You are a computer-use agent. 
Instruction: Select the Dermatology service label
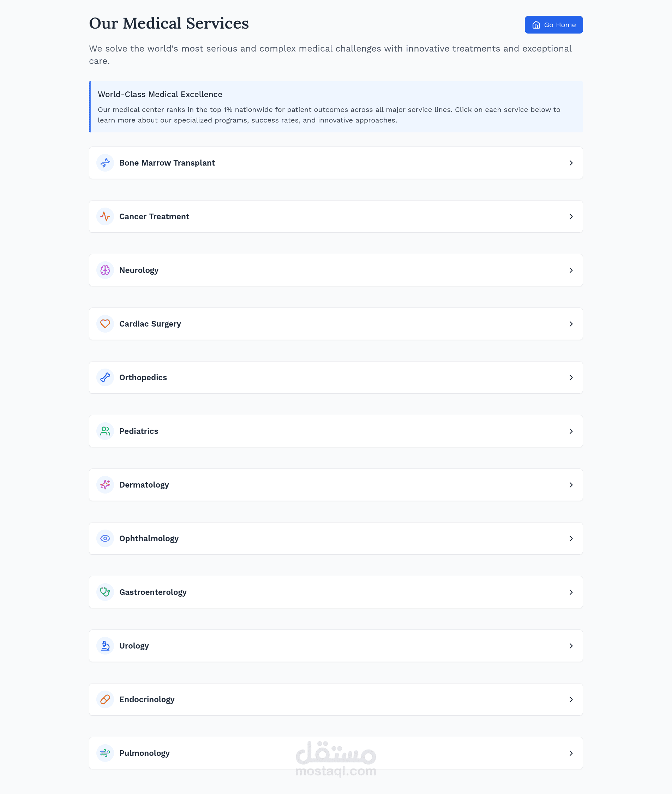click(144, 485)
